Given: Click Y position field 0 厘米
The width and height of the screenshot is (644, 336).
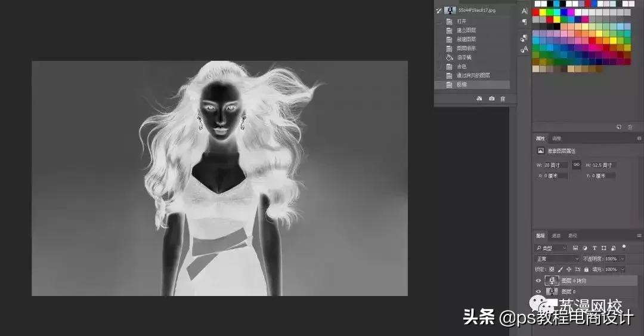Looking at the screenshot, I should click(x=603, y=175).
